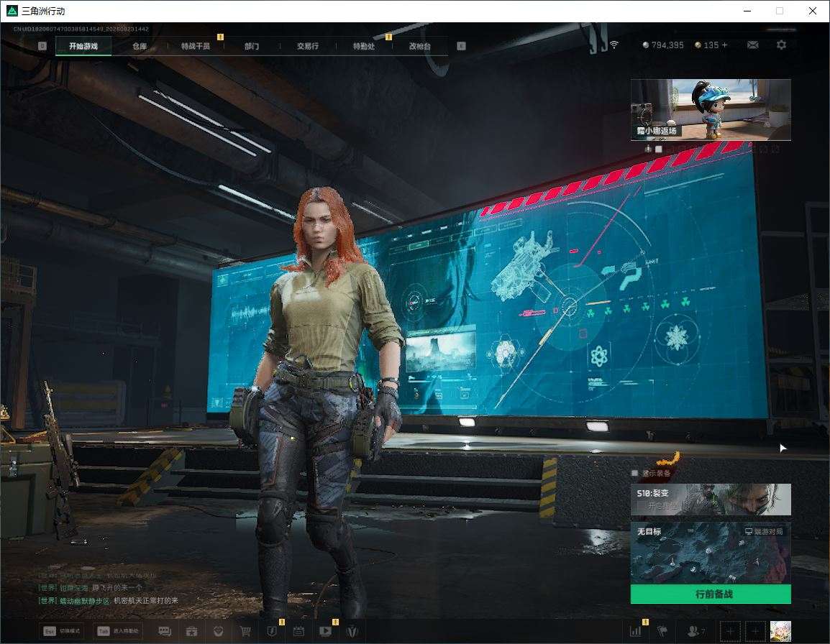Open the S10:裂变 season banner

[x=711, y=499]
